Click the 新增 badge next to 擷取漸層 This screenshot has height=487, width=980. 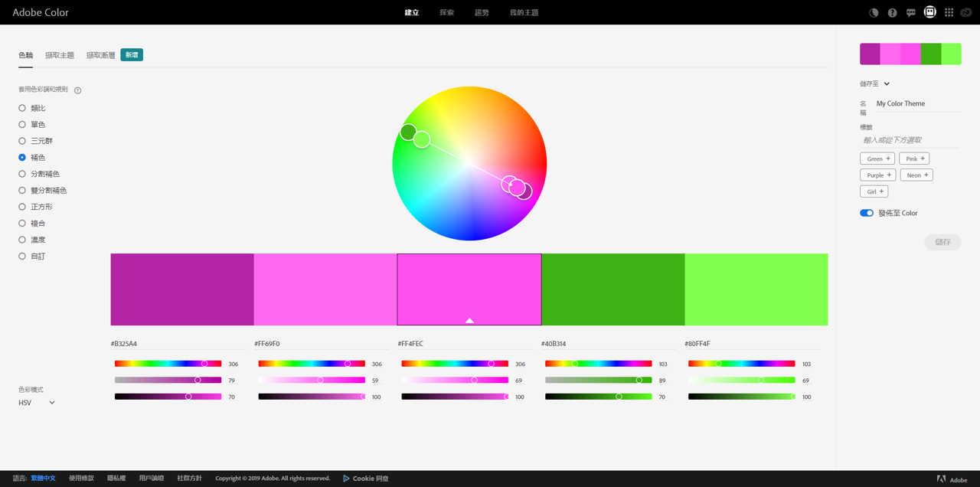pyautogui.click(x=132, y=55)
